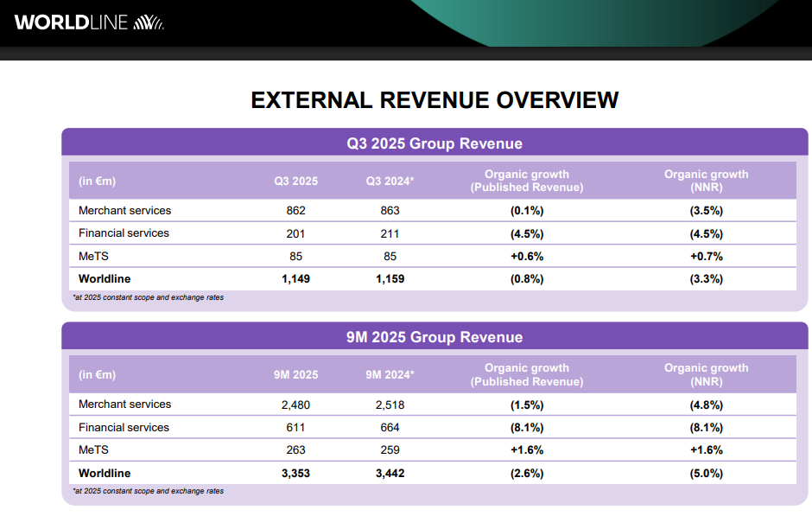This screenshot has width=812, height=516.
Task: Select the Q3 2025 Group Revenue banner
Action: click(x=435, y=143)
